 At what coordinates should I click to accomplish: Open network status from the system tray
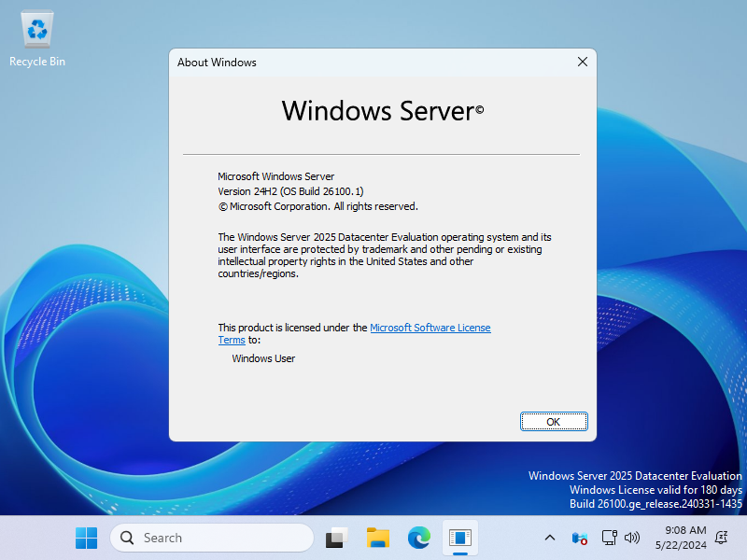[x=609, y=538]
